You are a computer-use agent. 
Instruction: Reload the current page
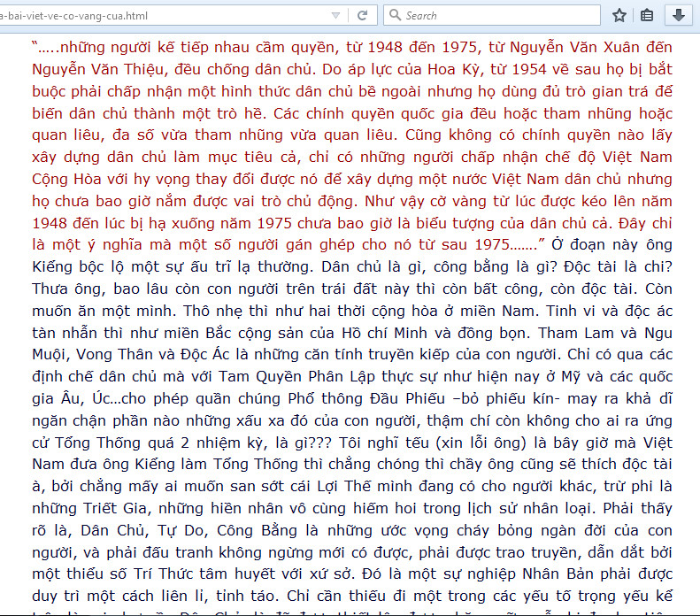tap(363, 16)
